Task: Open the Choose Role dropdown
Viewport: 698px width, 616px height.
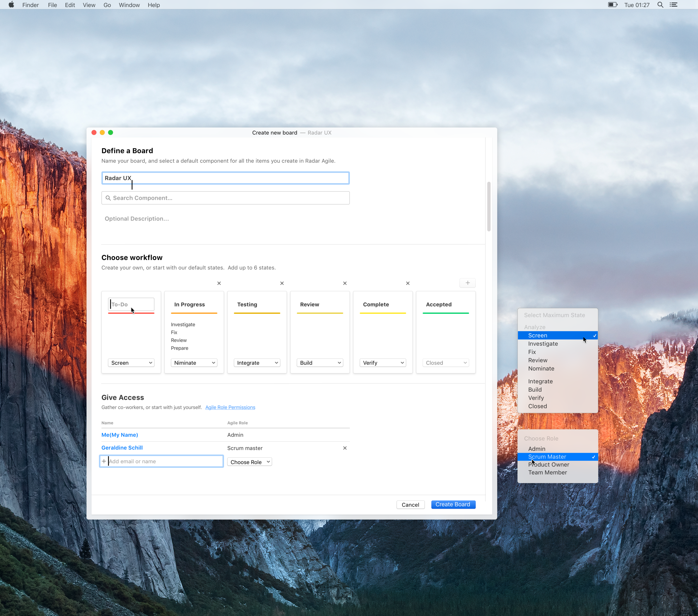Action: tap(249, 462)
